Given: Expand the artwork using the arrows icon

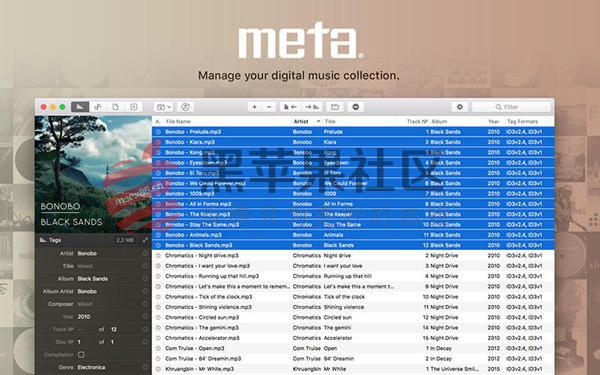Looking at the screenshot, I should [x=145, y=240].
